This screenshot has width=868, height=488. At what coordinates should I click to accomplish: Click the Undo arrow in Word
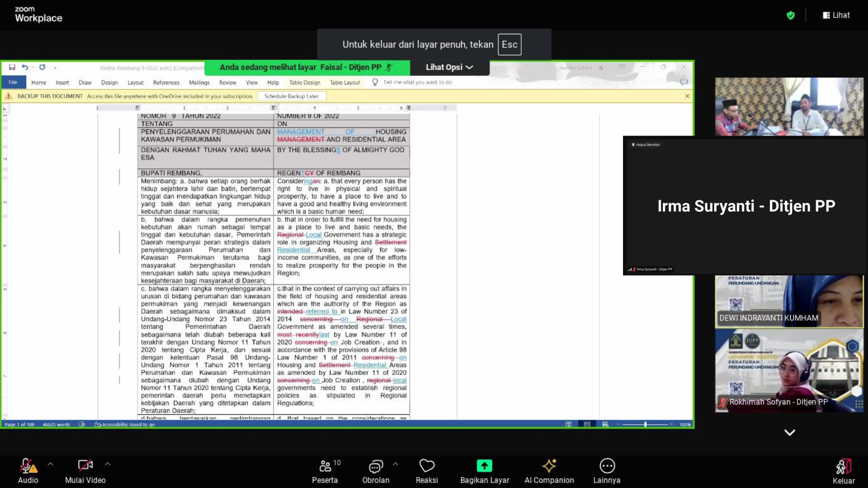tap(25, 67)
